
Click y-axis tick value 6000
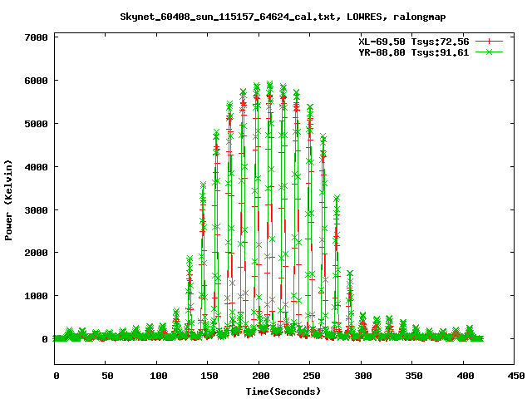[36, 81]
